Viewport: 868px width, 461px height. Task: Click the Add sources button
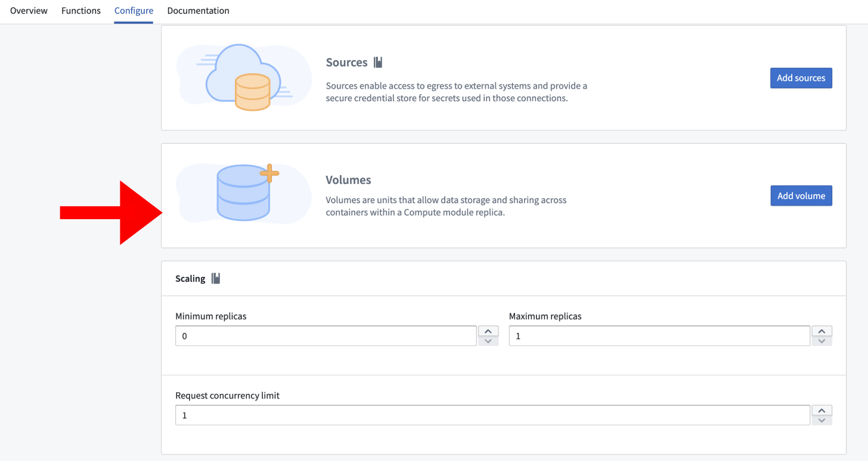(x=801, y=77)
